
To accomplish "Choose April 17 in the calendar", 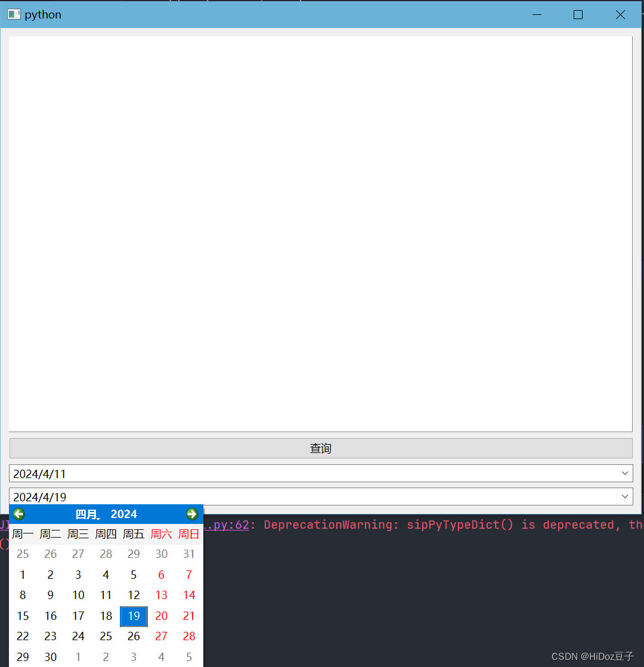I will [78, 616].
